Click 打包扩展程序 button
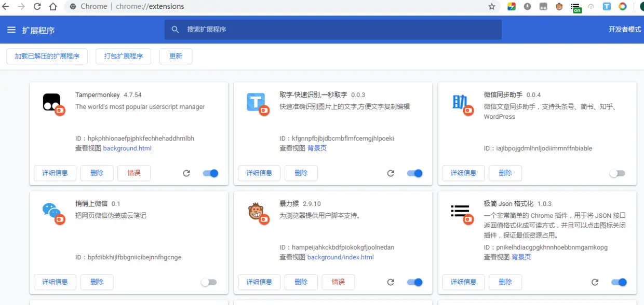644x305 pixels. [x=123, y=57]
